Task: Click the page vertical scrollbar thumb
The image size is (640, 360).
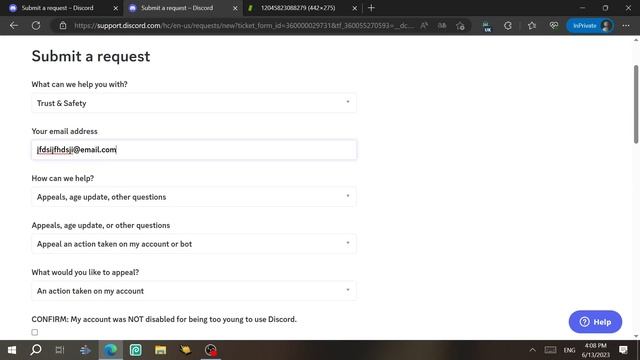Action: (636, 104)
